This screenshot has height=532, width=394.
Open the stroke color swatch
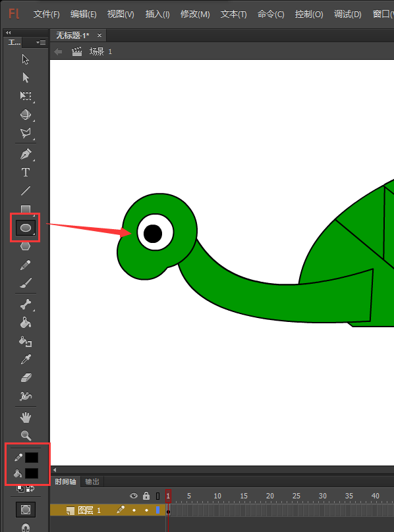[32, 458]
